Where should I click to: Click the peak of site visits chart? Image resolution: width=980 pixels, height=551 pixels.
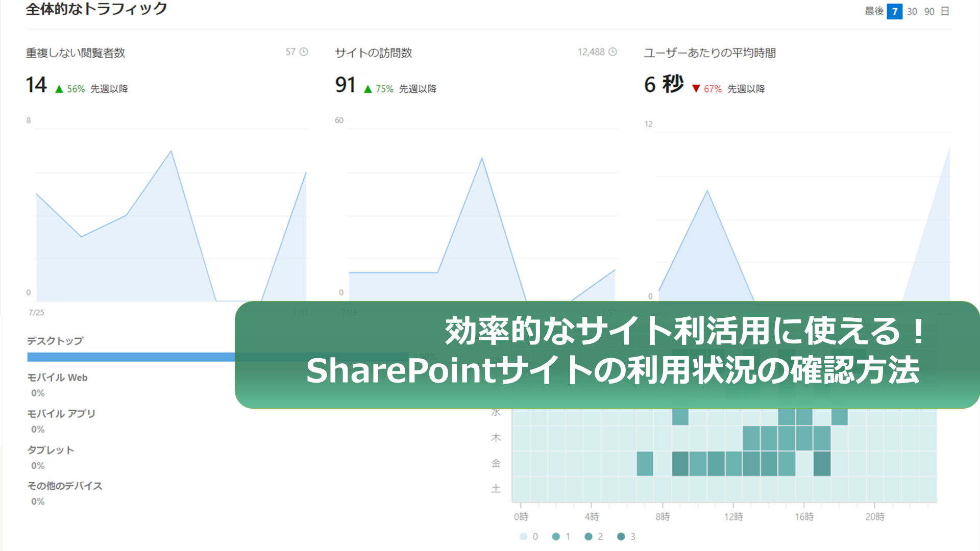point(482,159)
